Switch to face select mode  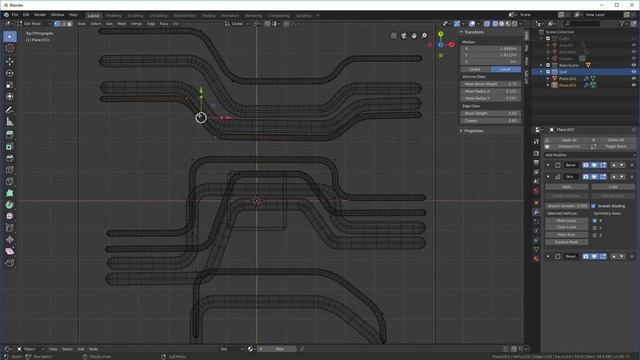coord(70,24)
